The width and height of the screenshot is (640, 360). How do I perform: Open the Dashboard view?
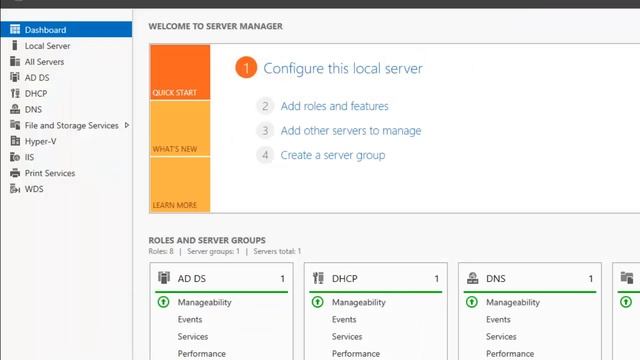66,29
